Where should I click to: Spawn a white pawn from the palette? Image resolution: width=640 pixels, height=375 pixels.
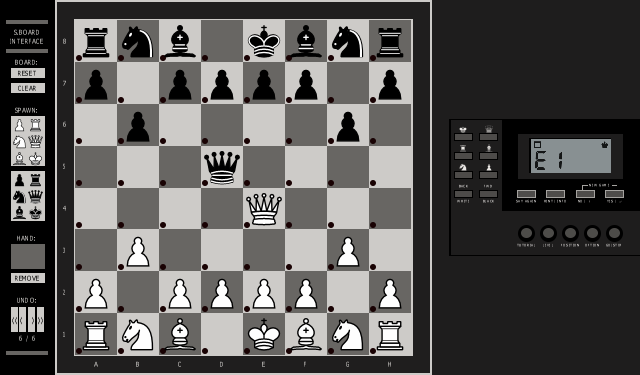coord(20,125)
